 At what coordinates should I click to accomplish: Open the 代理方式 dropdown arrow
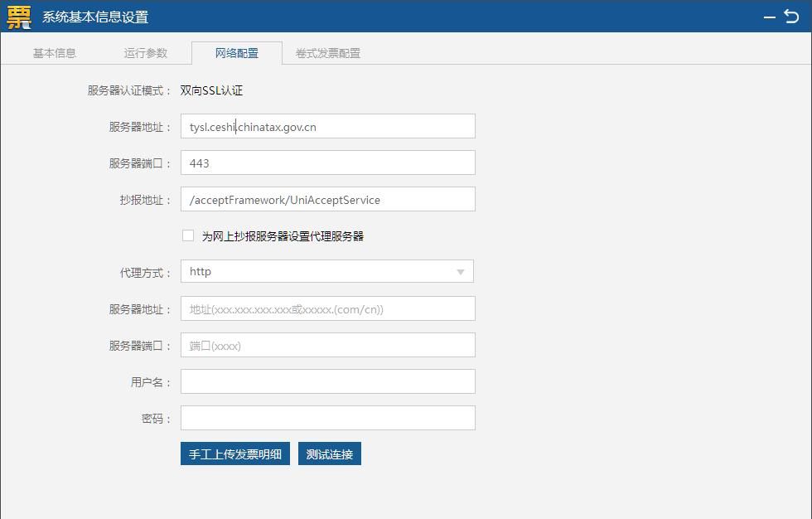click(x=462, y=271)
